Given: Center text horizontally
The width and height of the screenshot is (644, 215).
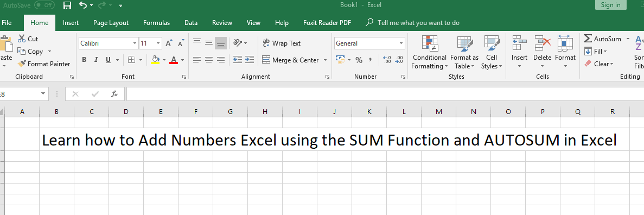Looking at the screenshot, I should (x=209, y=60).
